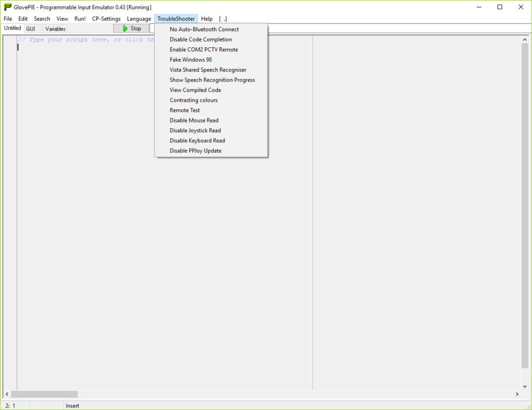532x410 pixels.
Task: Close the GlovePIE window
Action: (521, 7)
